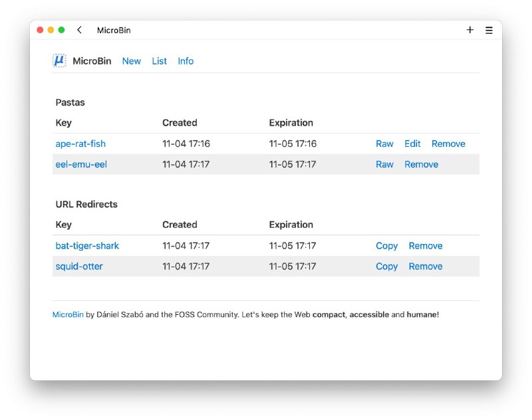Viewport: 532px width, 420px height.
Task: Click the Key header under URL Redirects
Action: (x=63, y=225)
